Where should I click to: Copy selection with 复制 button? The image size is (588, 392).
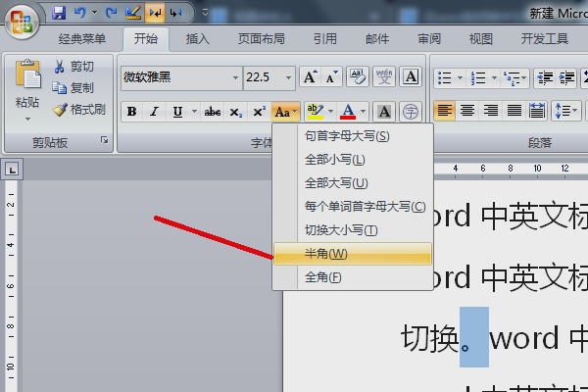pos(73,88)
